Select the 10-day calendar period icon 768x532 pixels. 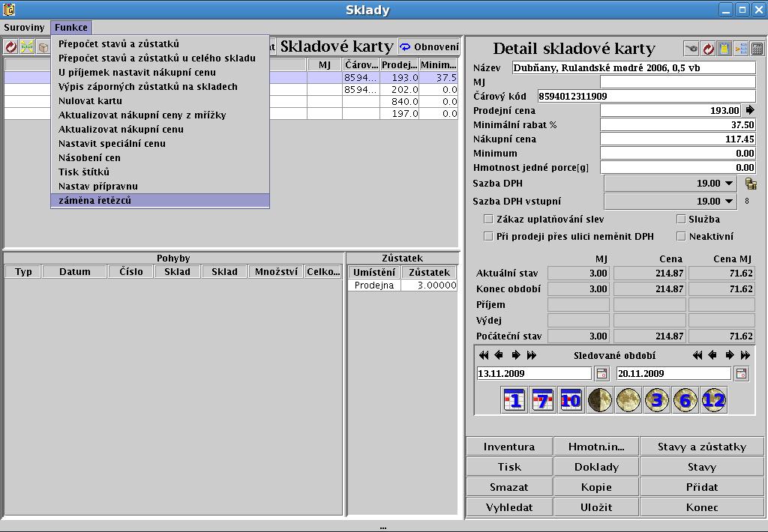(x=571, y=400)
